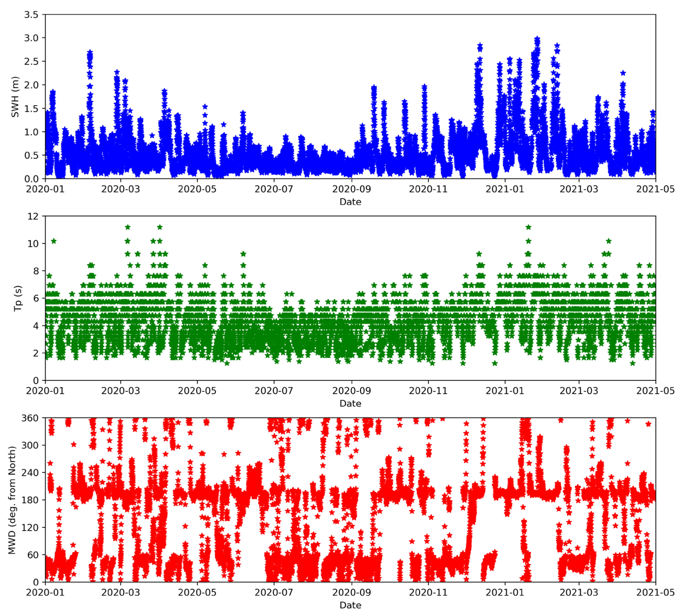Click the 12 tick on the Tp axis
686x616 pixels.
pos(33,216)
